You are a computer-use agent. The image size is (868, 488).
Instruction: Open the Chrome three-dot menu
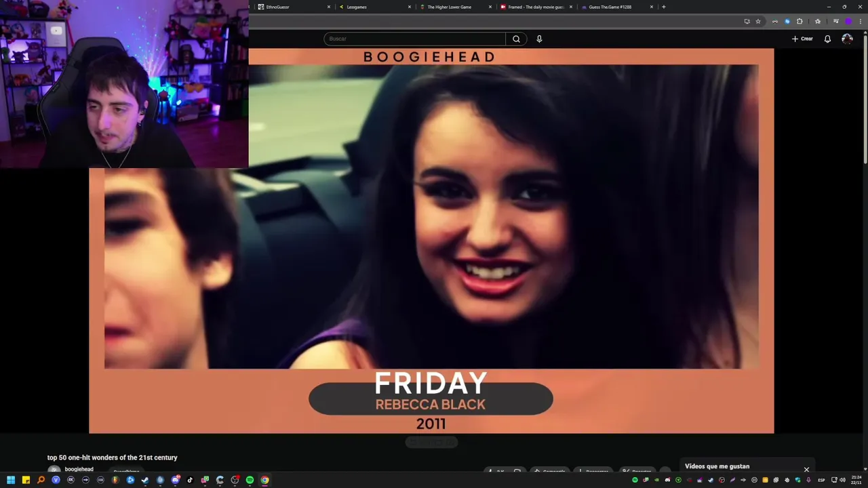pos(861,21)
